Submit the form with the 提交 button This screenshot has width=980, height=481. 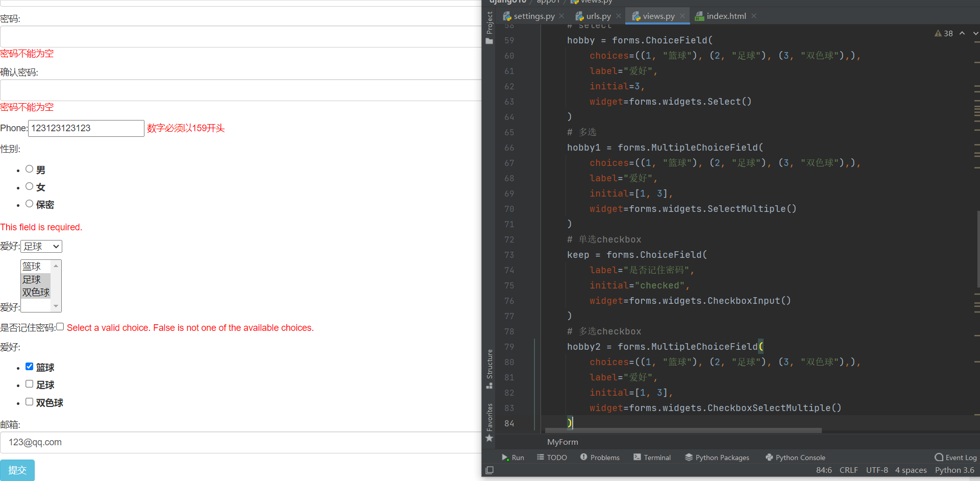click(x=17, y=470)
